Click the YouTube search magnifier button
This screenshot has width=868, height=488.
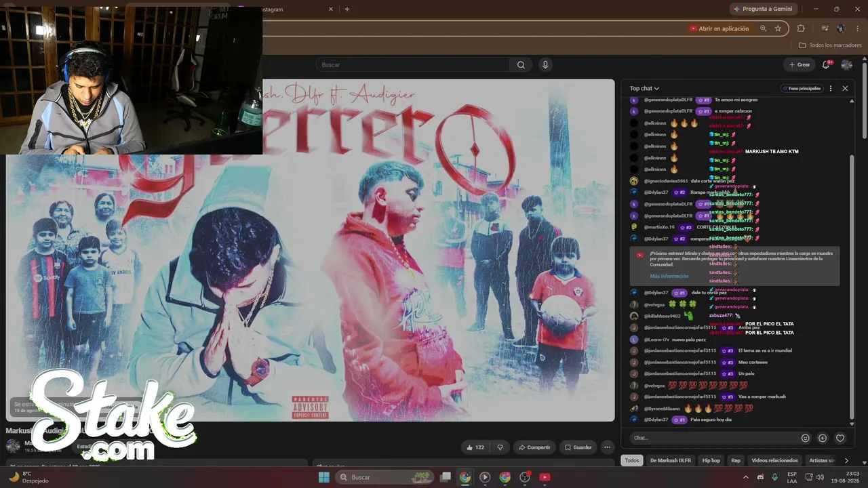[521, 65]
